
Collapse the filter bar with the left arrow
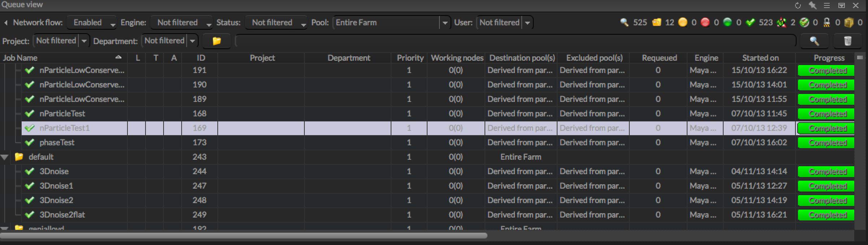(x=6, y=22)
